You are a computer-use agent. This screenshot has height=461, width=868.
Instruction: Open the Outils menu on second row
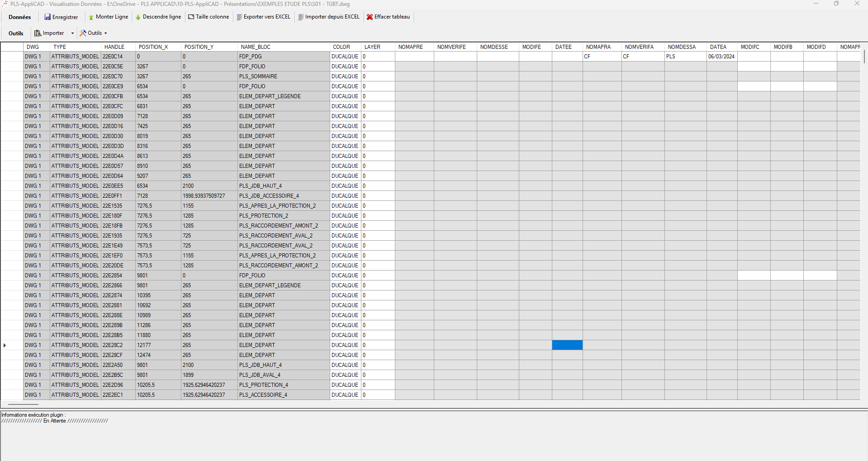point(16,33)
